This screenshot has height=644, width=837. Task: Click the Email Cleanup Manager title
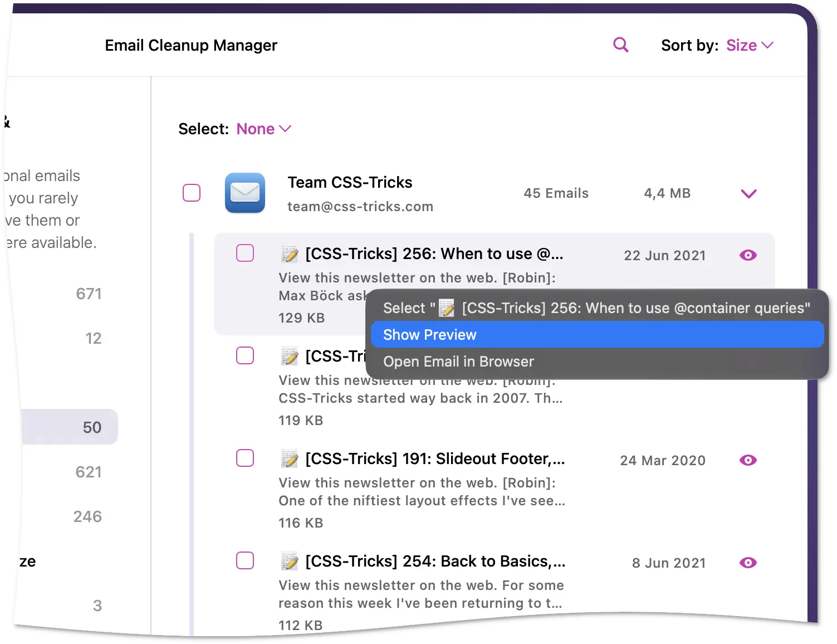pyautogui.click(x=191, y=45)
